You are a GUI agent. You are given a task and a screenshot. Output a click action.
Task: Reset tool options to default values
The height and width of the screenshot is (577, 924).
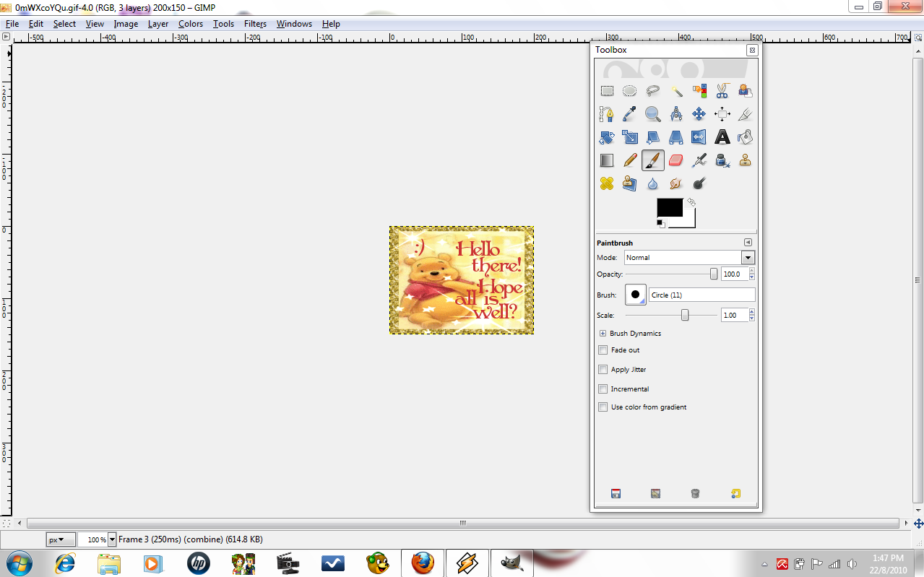coord(735,494)
